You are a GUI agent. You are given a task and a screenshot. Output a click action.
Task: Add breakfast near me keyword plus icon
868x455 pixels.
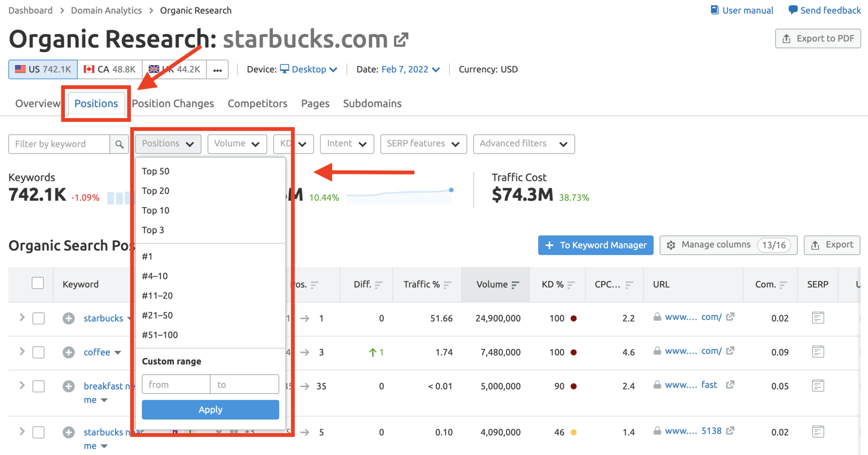pyautogui.click(x=68, y=386)
